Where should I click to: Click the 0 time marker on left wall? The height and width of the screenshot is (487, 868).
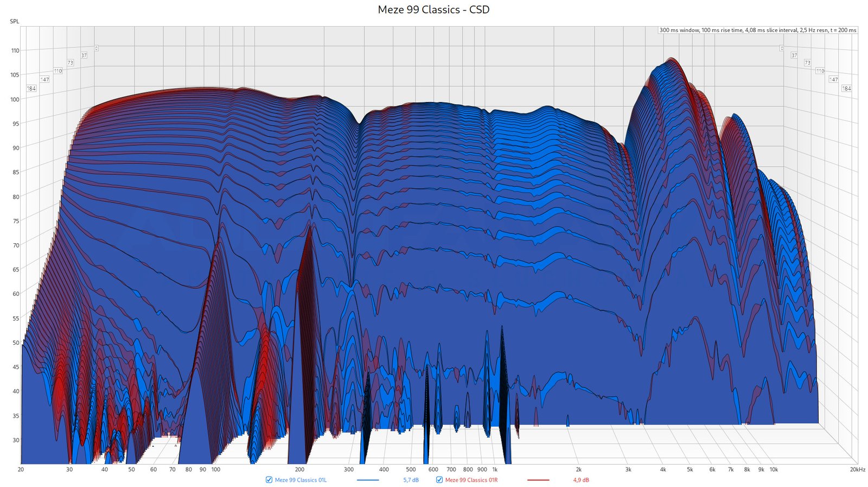(x=96, y=48)
